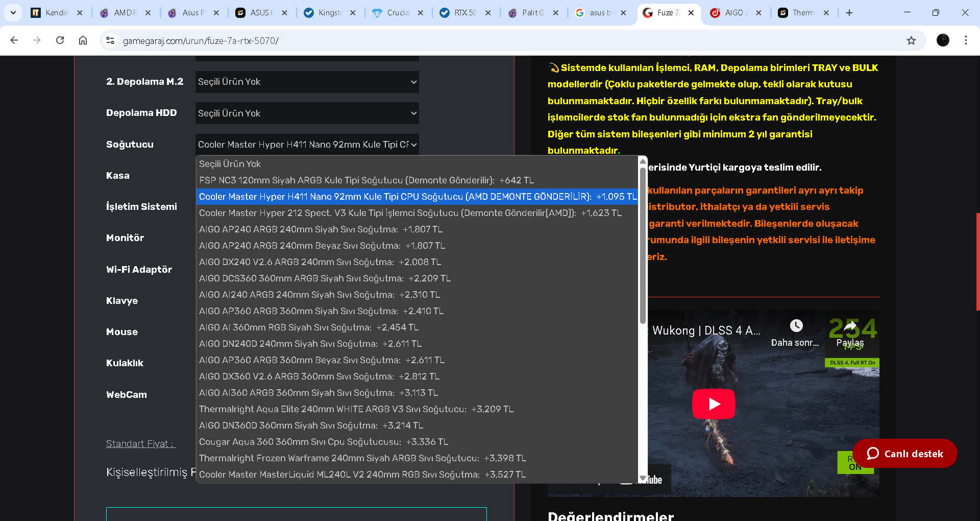Image resolution: width=980 pixels, height=521 pixels.
Task: Switch to the asus Google search tab
Action: click(600, 13)
